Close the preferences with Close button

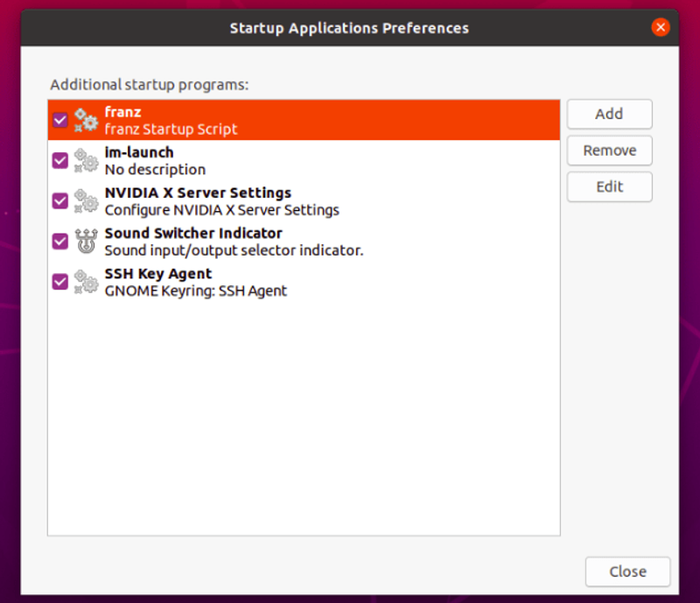(627, 571)
